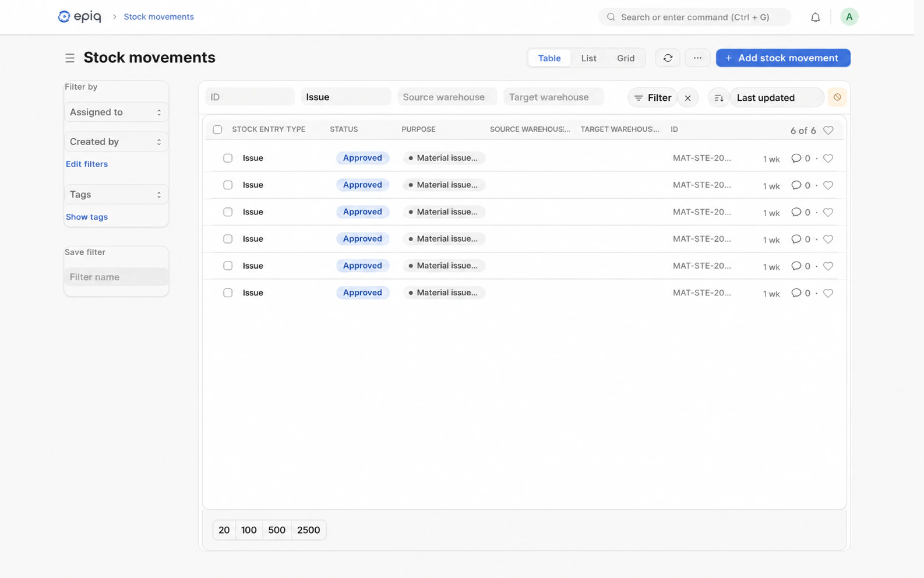The width and height of the screenshot is (924, 578).
Task: Open the Last updated sort dropdown
Action: pyautogui.click(x=777, y=98)
